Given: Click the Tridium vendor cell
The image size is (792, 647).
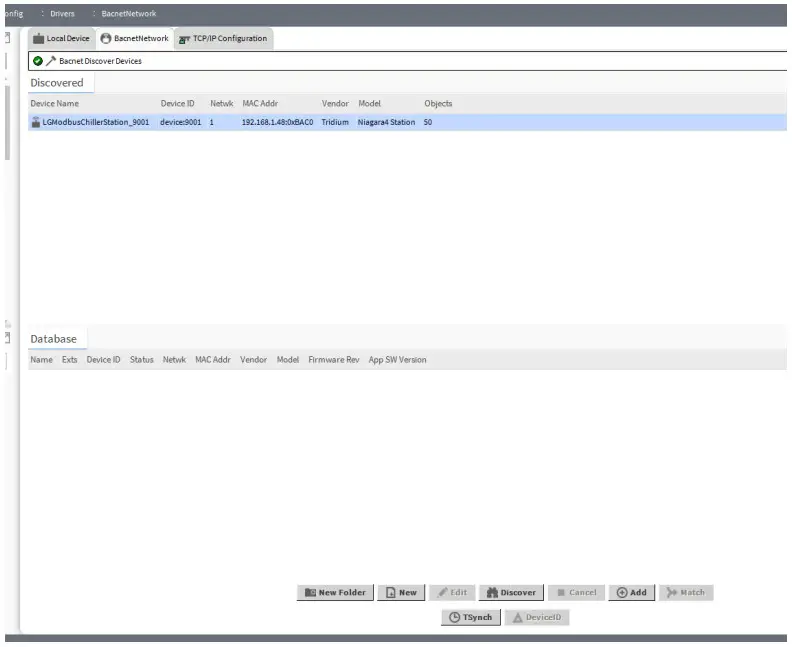Looking at the screenshot, I should click(335, 122).
